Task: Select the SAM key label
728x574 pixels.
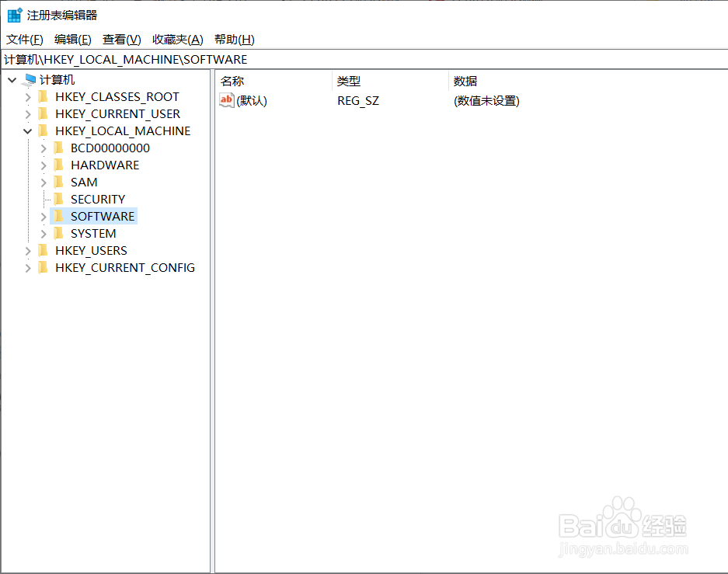Action: (x=84, y=183)
